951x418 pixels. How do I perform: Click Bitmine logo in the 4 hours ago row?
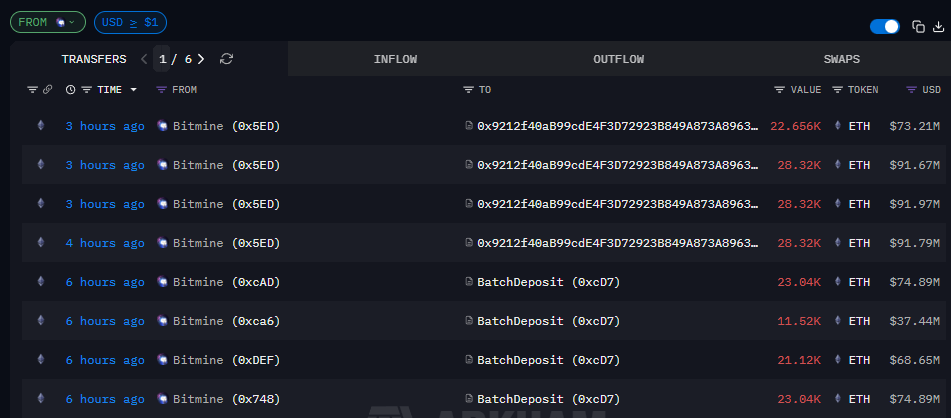[x=162, y=243]
